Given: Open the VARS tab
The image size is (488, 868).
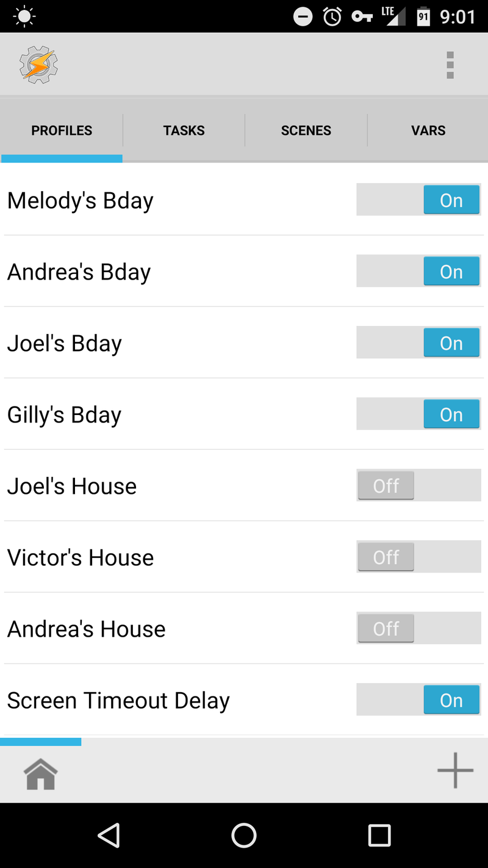Looking at the screenshot, I should pos(428,130).
